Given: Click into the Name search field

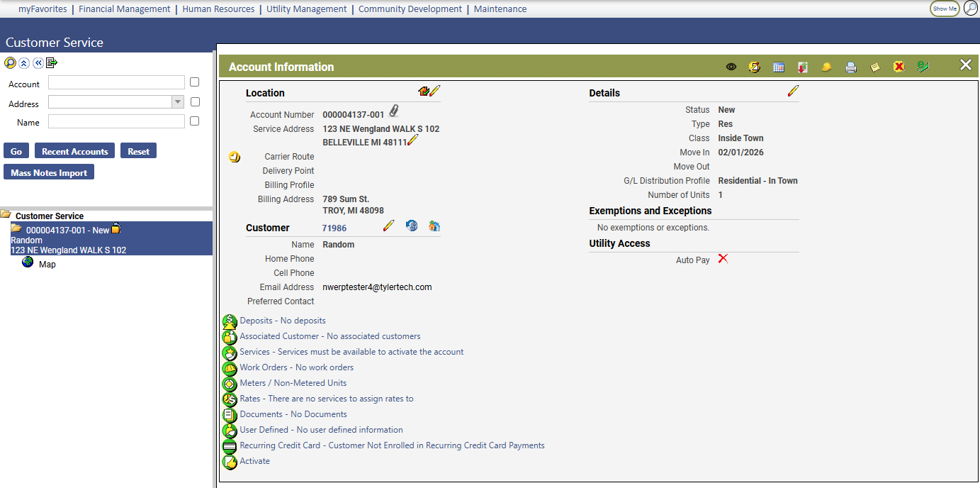Looking at the screenshot, I should [x=116, y=122].
